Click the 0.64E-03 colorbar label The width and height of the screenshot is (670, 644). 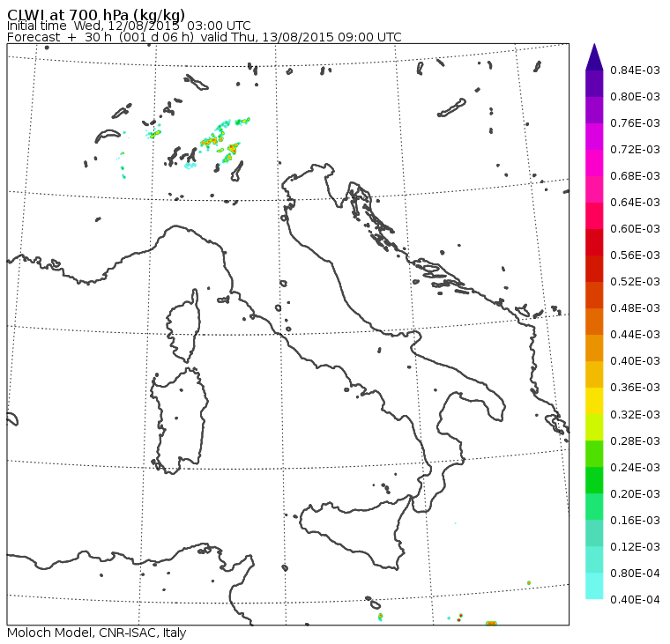point(635,203)
